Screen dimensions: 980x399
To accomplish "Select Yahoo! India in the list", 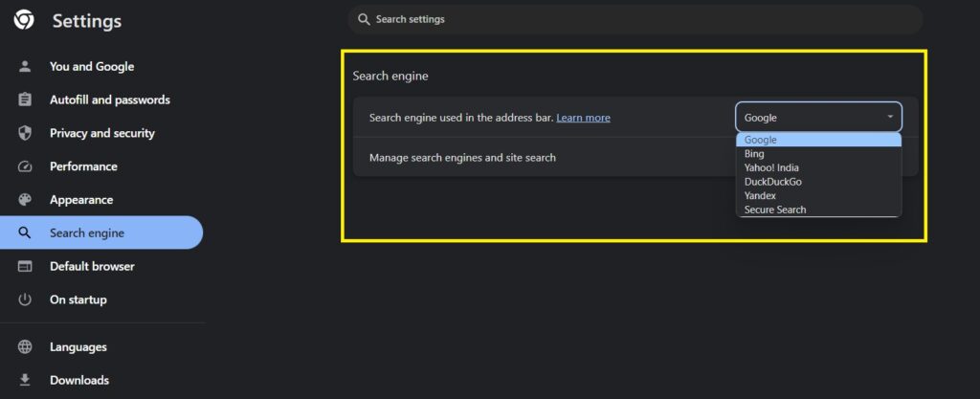I will click(x=819, y=168).
